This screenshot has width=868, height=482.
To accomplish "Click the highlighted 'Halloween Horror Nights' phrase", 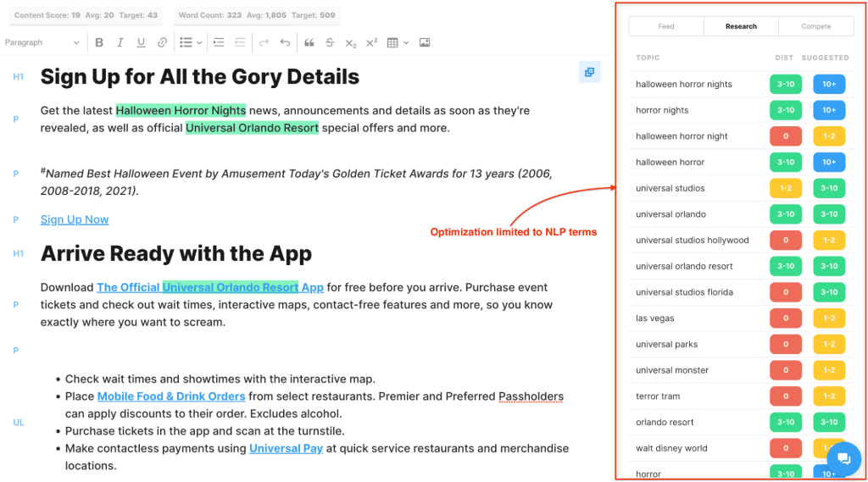I will [x=181, y=111].
